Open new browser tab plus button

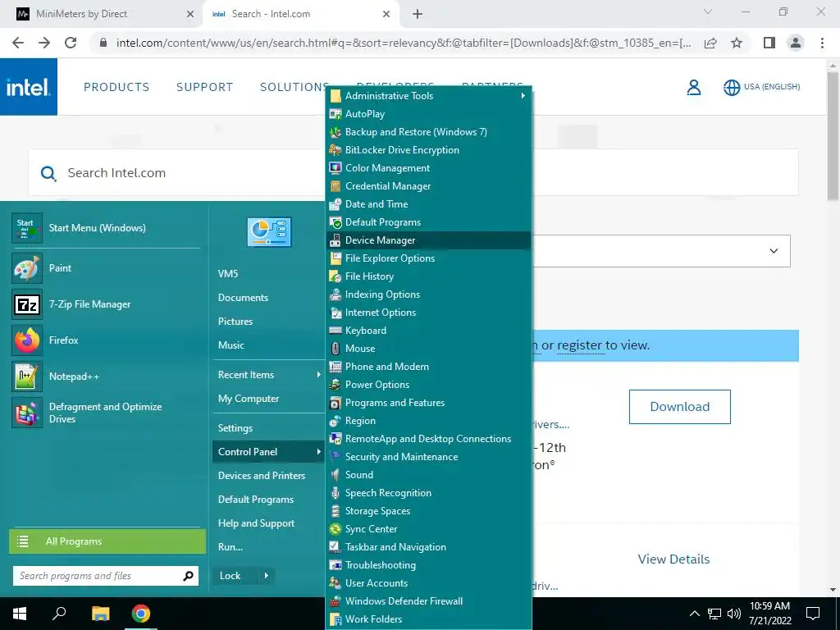[418, 14]
